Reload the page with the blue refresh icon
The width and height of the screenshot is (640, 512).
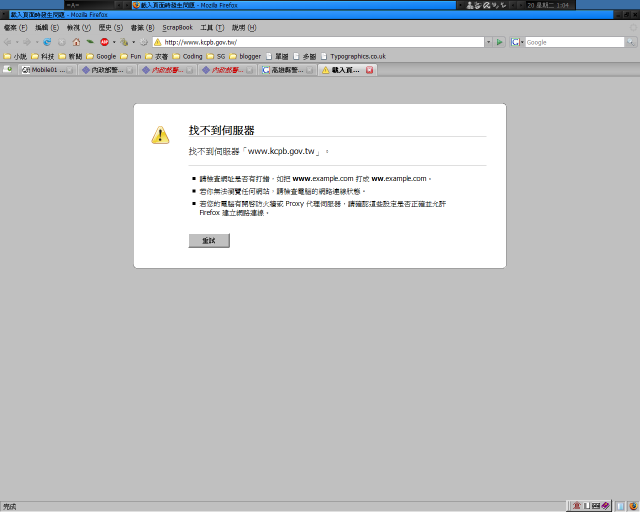[x=47, y=42]
